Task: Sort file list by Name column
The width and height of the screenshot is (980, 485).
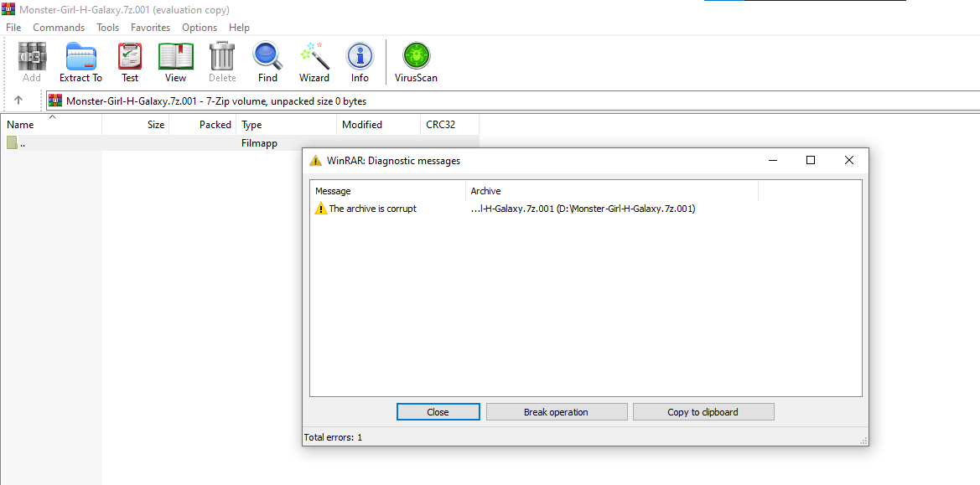Action: pyautogui.click(x=50, y=125)
